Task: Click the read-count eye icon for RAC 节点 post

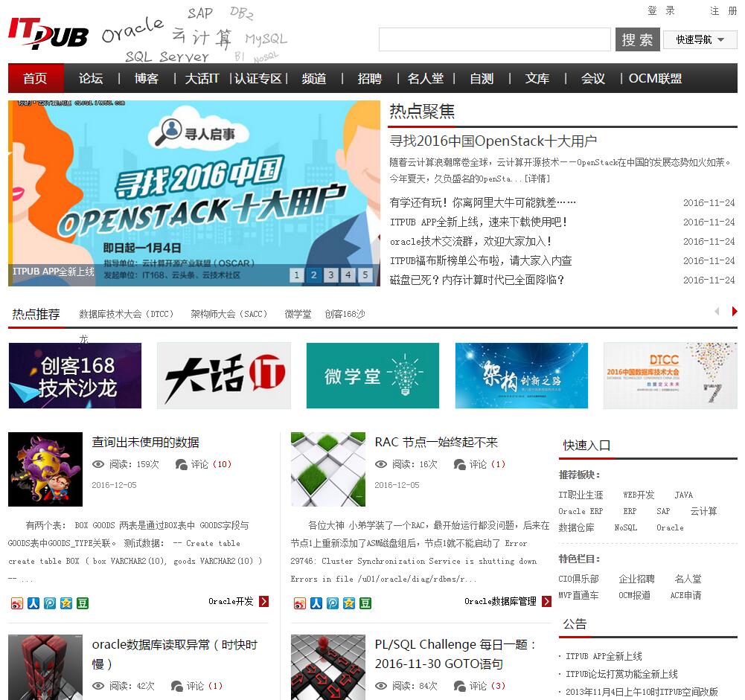Action: click(x=381, y=464)
